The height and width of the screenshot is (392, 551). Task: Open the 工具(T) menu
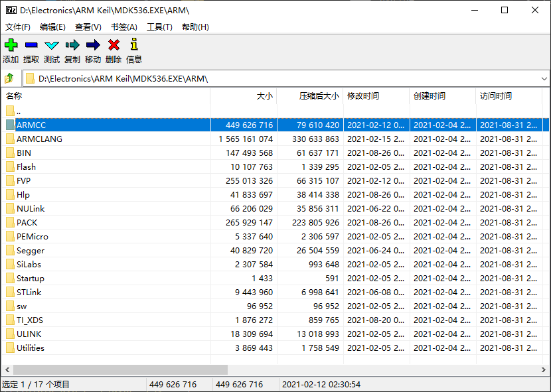click(x=159, y=27)
